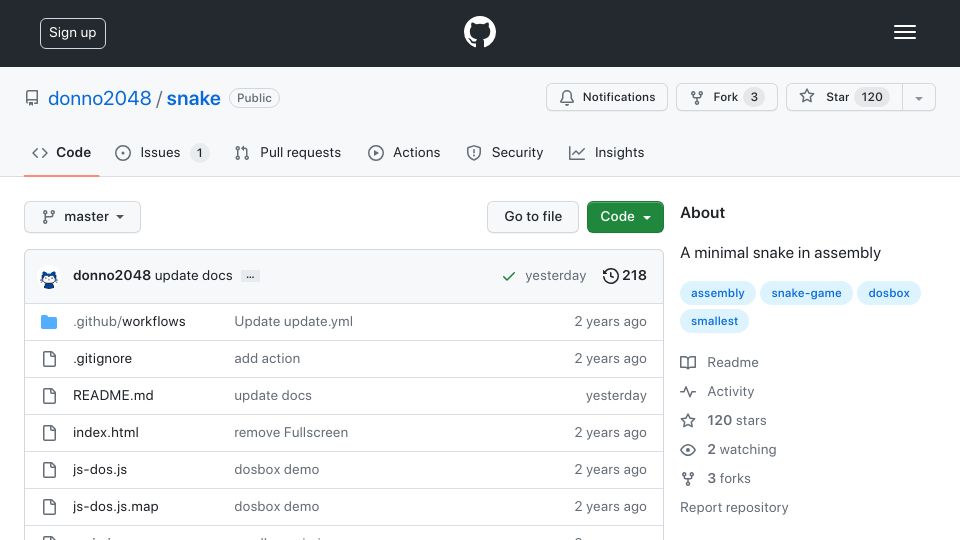Open the 'Update update.yml' commit message
The height and width of the screenshot is (540, 960).
click(293, 321)
